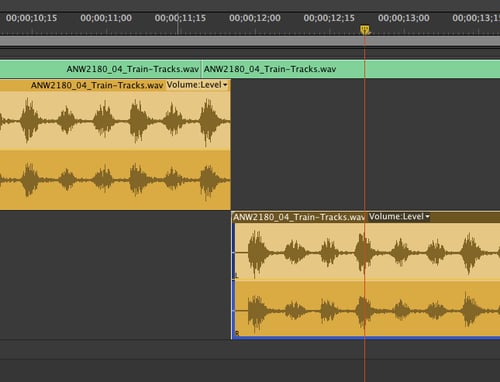Click the R channel waveform of lower clip
This screenshot has width=500, height=382.
pyautogui.click(x=367, y=309)
